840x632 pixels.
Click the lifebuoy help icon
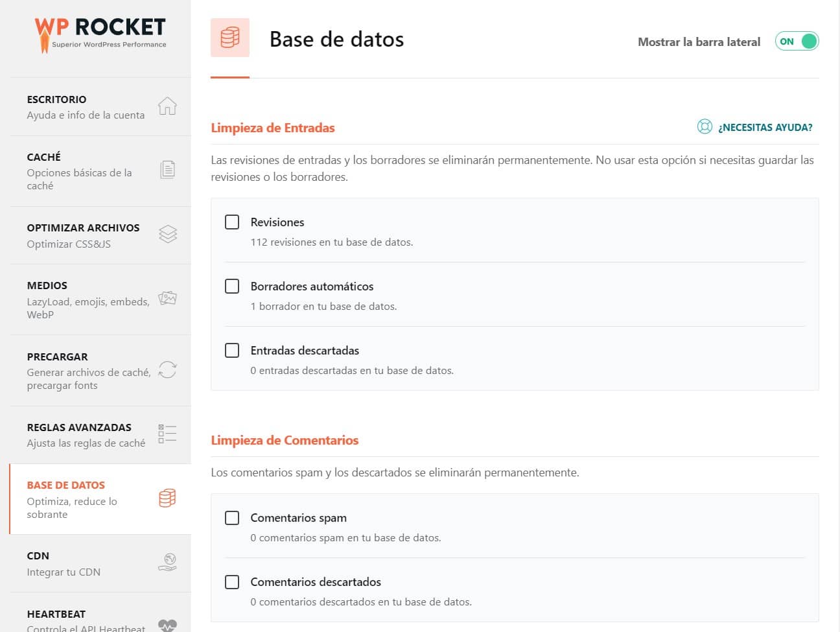pyautogui.click(x=705, y=127)
